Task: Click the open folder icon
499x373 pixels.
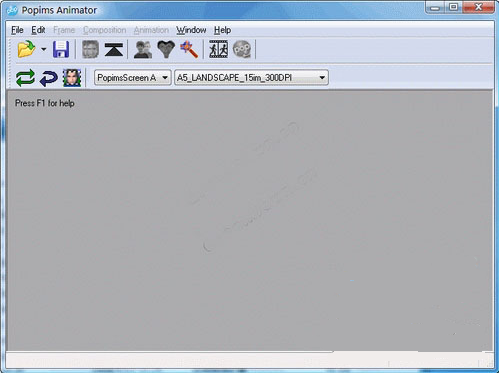Action: [26, 49]
